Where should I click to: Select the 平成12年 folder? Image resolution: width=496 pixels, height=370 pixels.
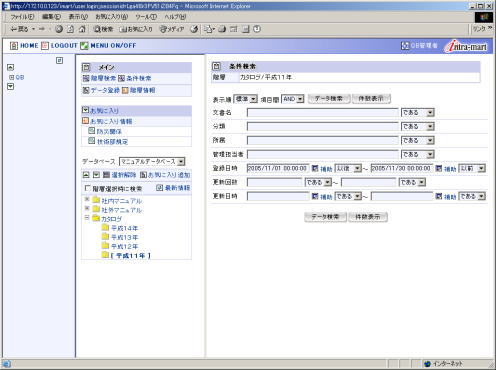coord(124,246)
